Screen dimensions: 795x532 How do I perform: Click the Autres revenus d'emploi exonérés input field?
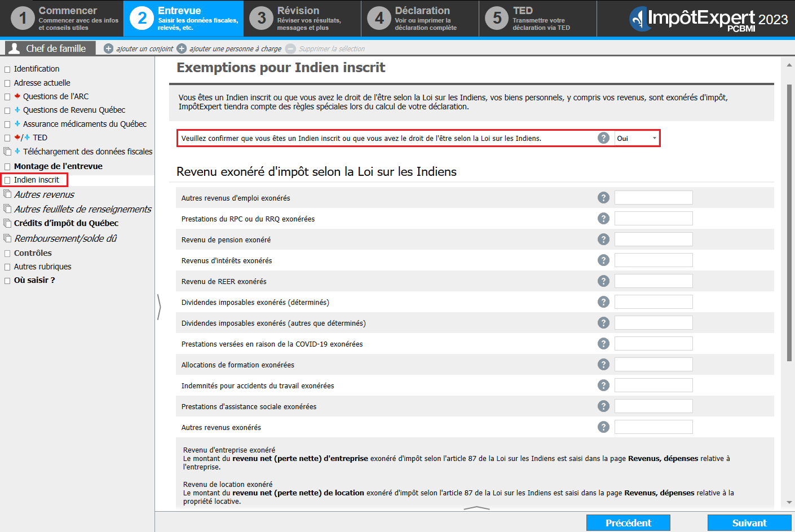653,198
